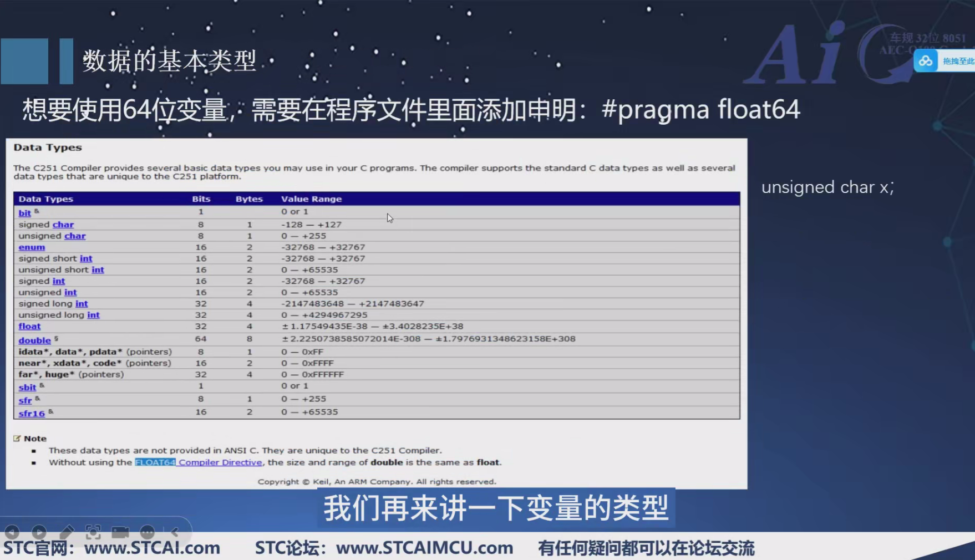Click the near*, xdata*, code* pointers row
This screenshot has height=560, width=975.
point(377,363)
